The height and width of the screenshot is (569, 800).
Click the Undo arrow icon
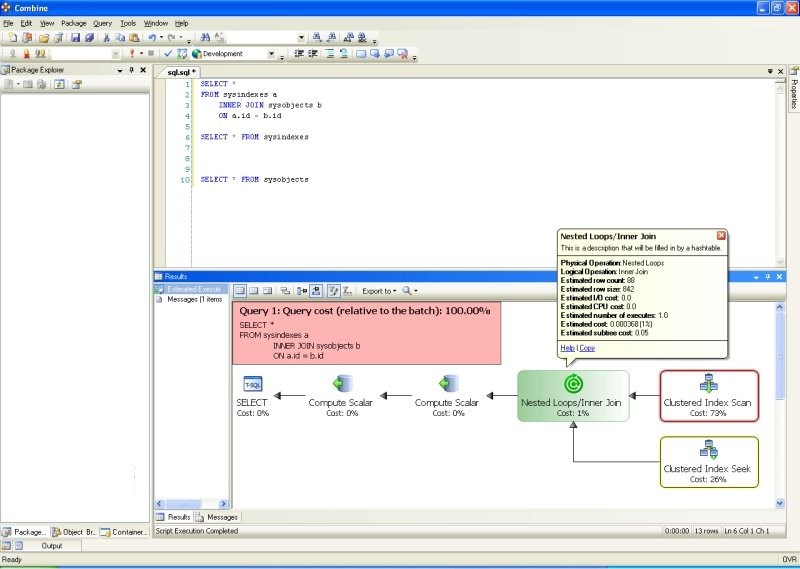[152, 37]
